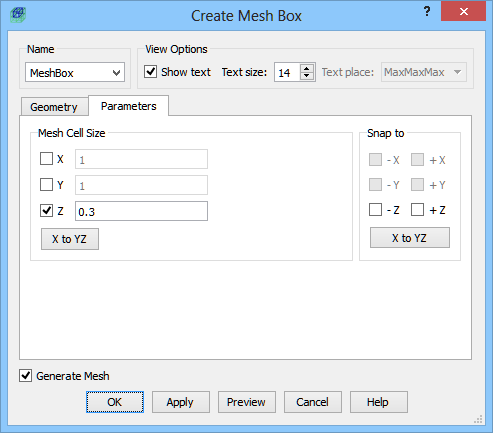The height and width of the screenshot is (433, 493).
Task: Check the -Z snap to checkbox
Action: 375,210
